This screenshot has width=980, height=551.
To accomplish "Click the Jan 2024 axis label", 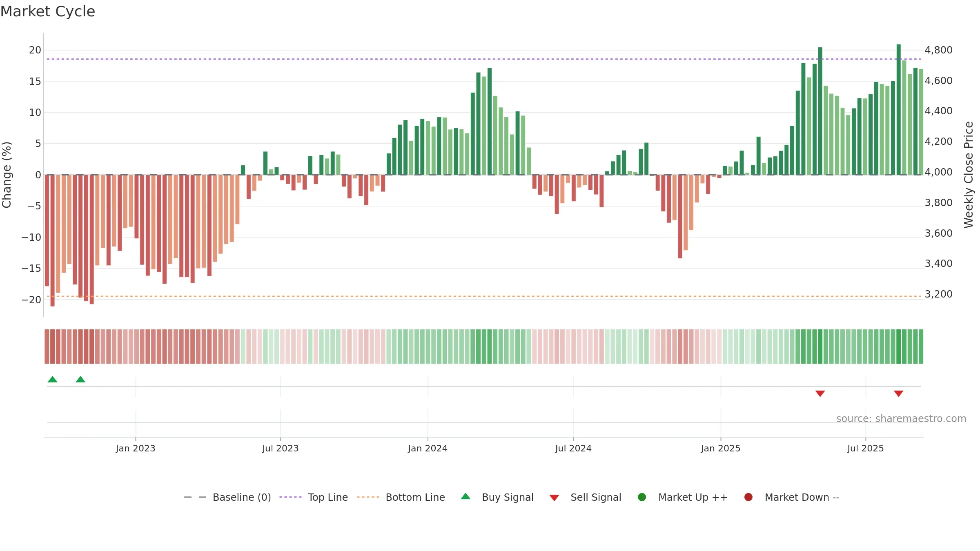I will (428, 448).
